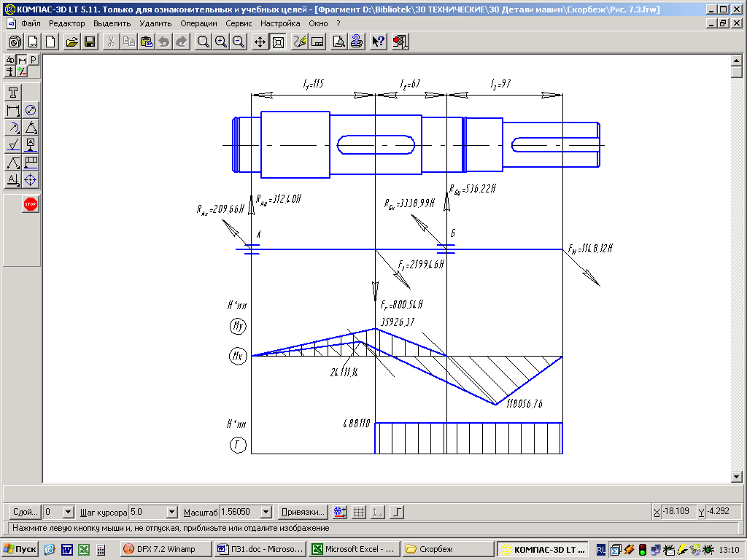Zoom in with the plus magnifier
Viewport: 747px width, 560px height.
[x=221, y=42]
